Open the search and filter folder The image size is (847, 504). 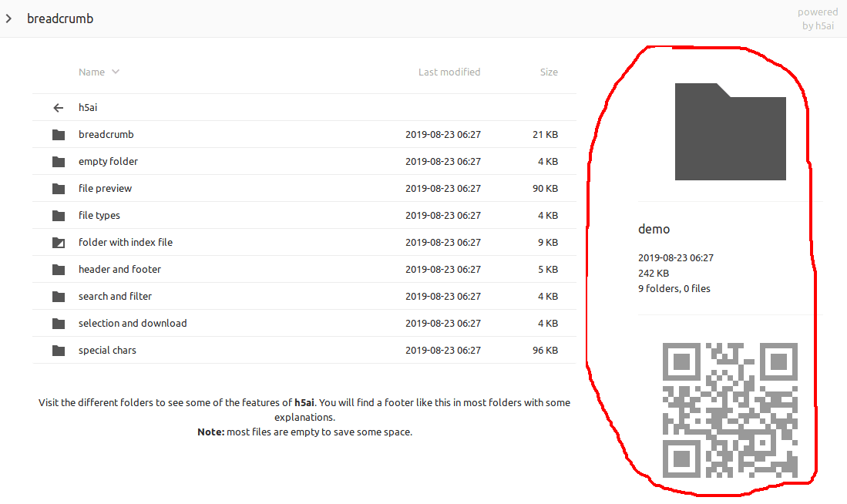[x=115, y=297]
